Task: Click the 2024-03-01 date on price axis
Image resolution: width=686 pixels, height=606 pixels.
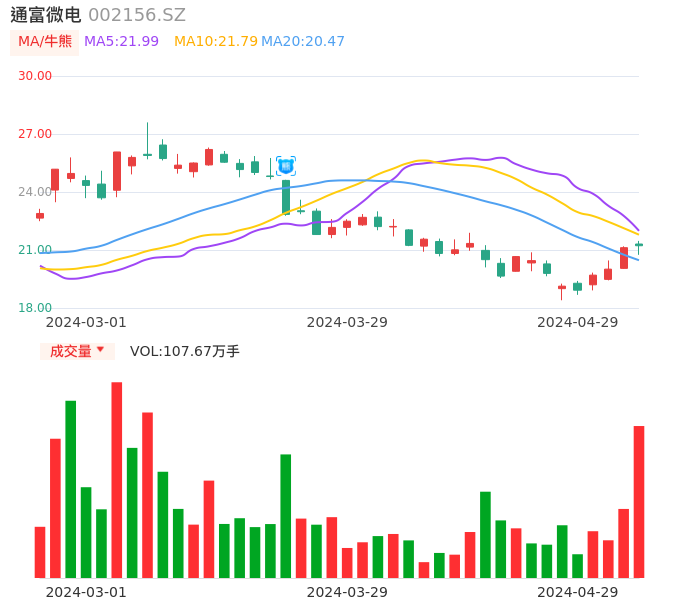Action: (x=86, y=322)
